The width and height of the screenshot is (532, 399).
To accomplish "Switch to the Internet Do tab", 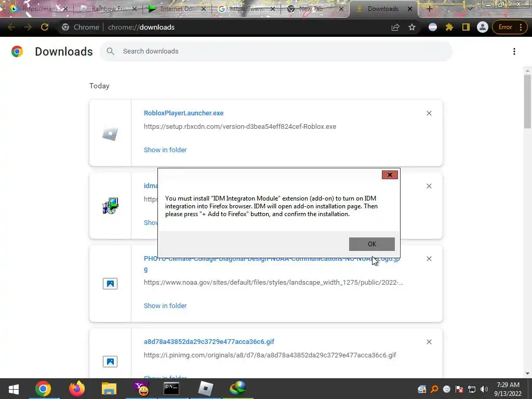I will [x=177, y=9].
